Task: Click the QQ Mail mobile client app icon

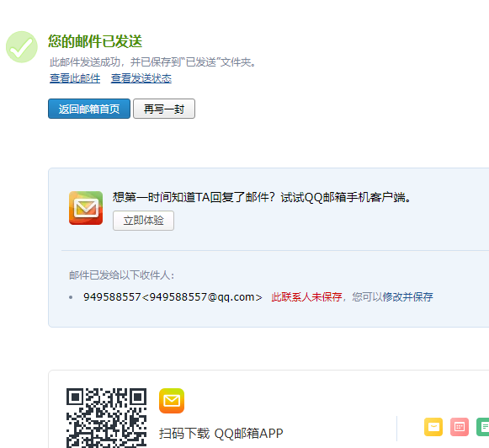Action: click(x=86, y=208)
